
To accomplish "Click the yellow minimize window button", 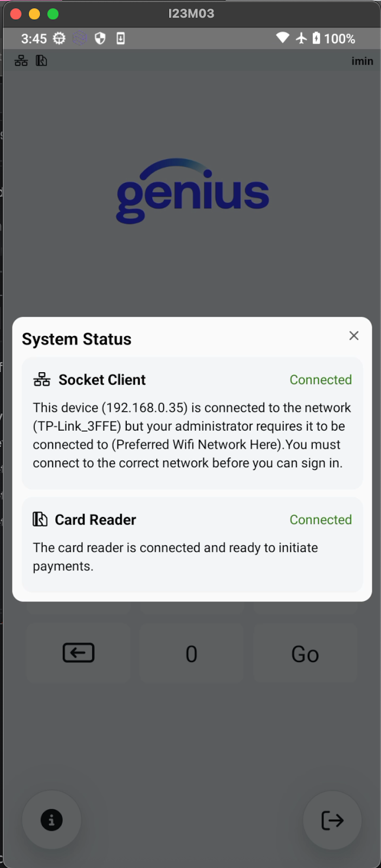I will pyautogui.click(x=35, y=14).
